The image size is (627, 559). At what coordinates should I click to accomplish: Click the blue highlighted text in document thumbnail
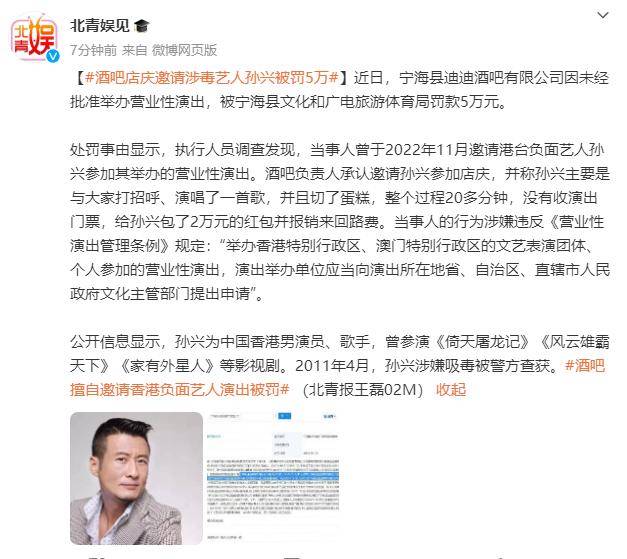[273, 476]
